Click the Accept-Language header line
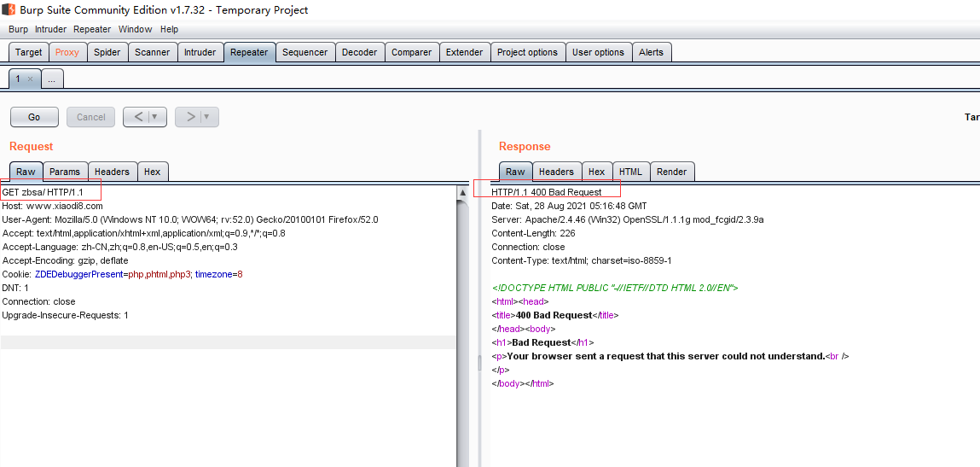980x467 pixels. (x=120, y=247)
